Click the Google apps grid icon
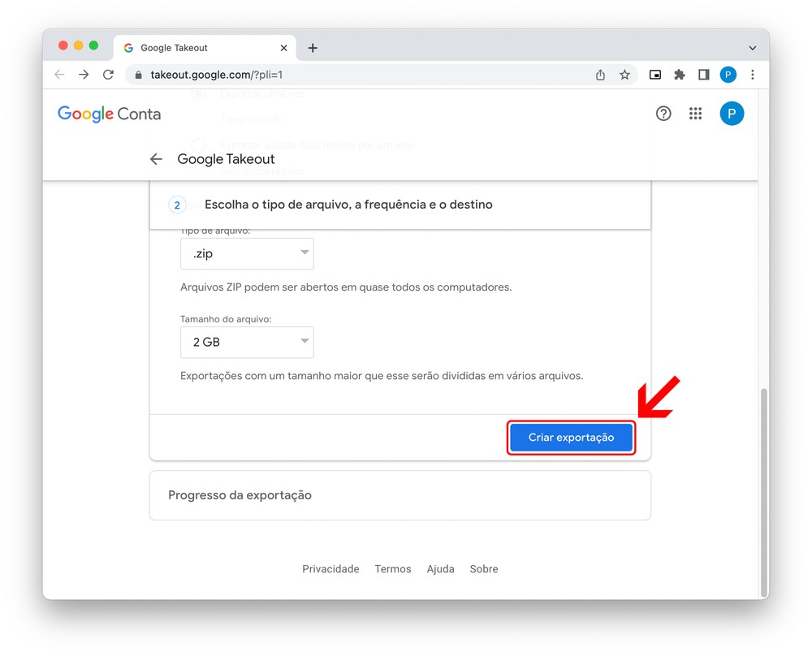This screenshot has height=656, width=812. tap(695, 114)
